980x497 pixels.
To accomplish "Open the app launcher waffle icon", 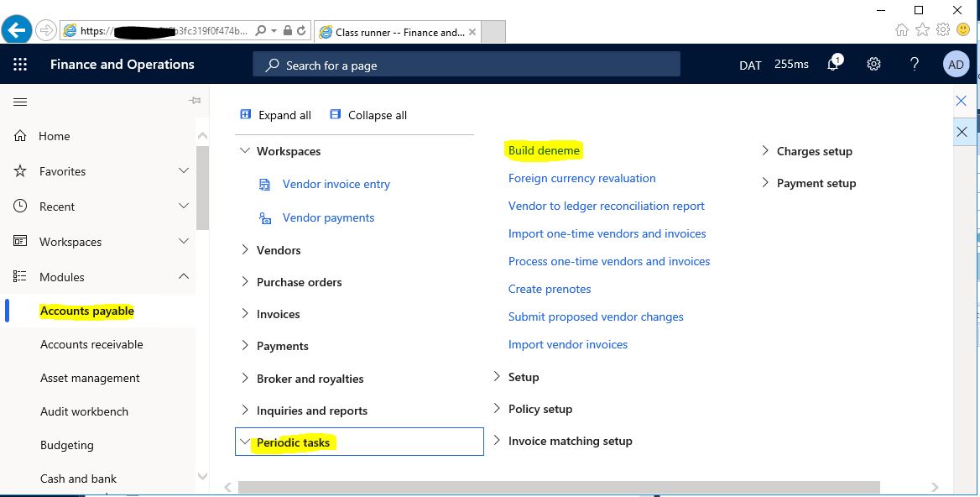I will coord(20,65).
